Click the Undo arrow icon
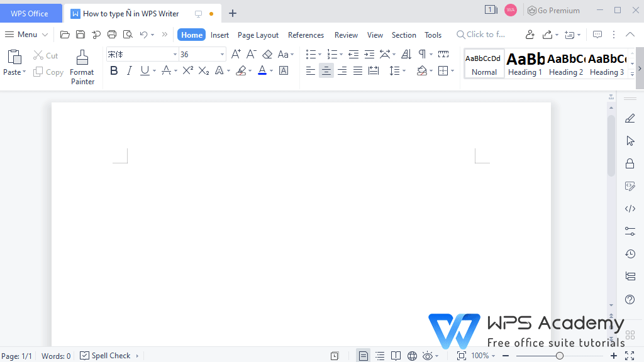Image resolution: width=644 pixels, height=362 pixels. 143,35
